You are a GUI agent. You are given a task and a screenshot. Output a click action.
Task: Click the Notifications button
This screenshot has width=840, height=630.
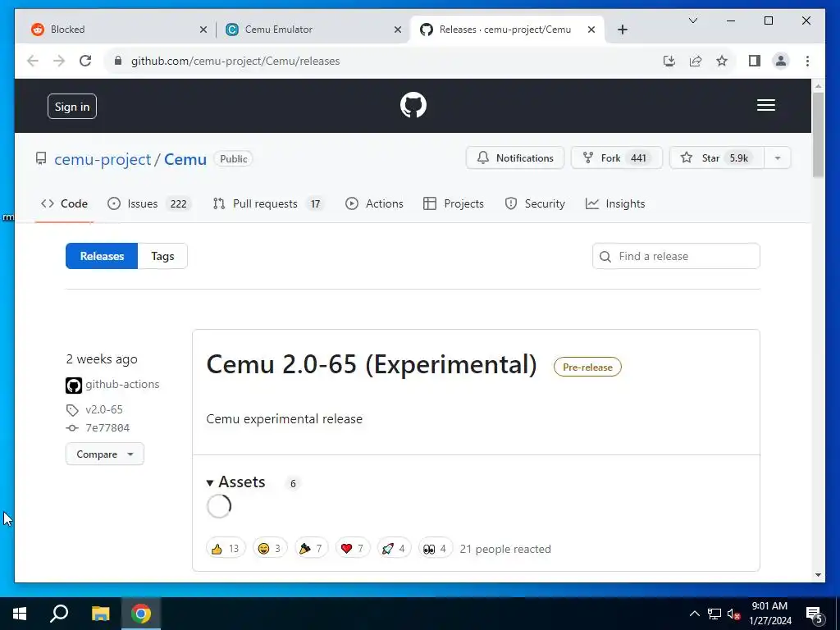(515, 158)
